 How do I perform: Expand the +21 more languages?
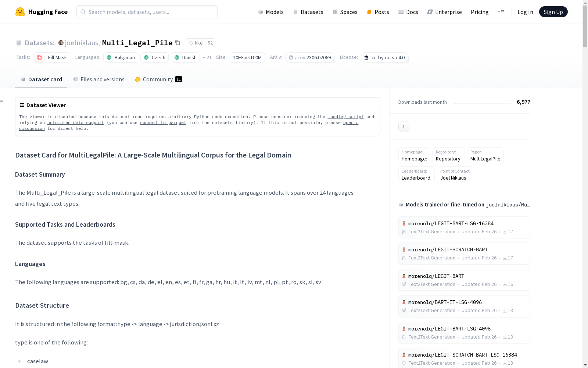pos(207,57)
